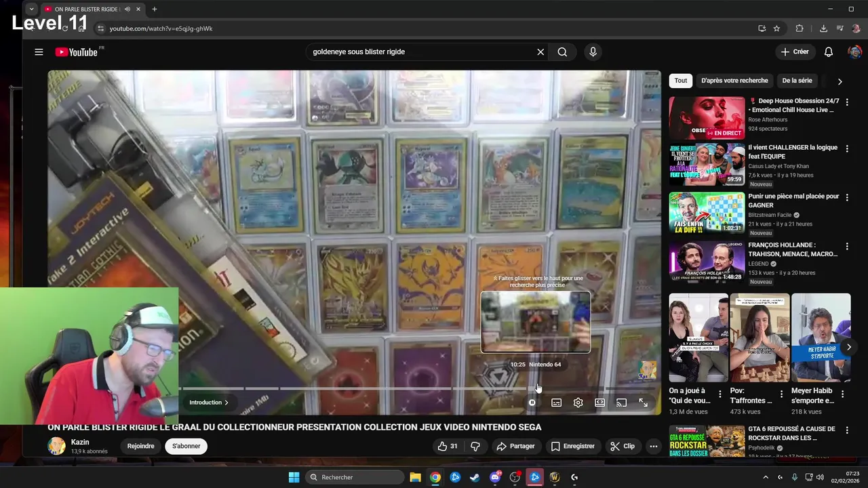868x488 pixels.
Task: Open File Explorer from the taskbar
Action: 415,477
